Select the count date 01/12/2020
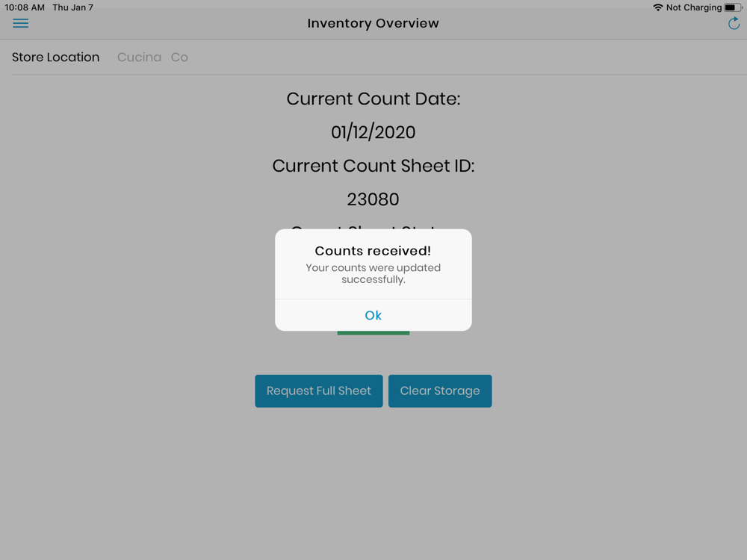Viewport: 747px width, 560px height. click(373, 132)
